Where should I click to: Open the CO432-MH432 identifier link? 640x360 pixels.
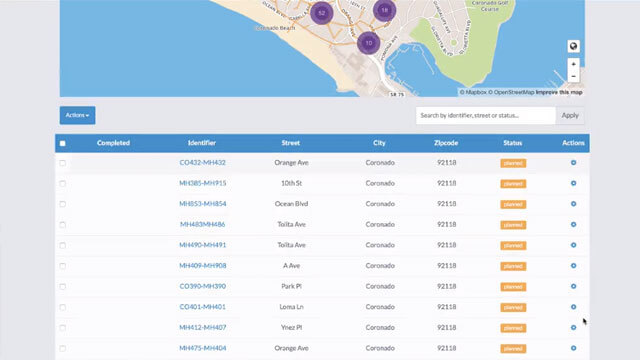click(202, 162)
